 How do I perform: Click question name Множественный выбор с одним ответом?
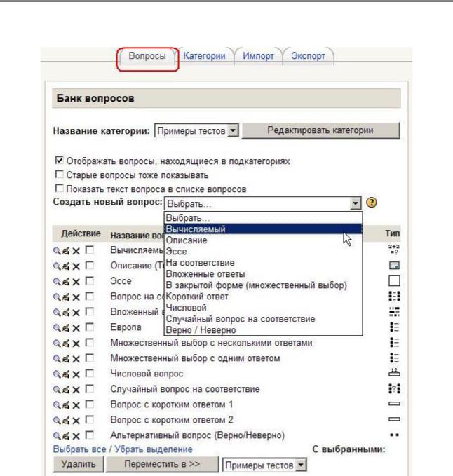195,358
